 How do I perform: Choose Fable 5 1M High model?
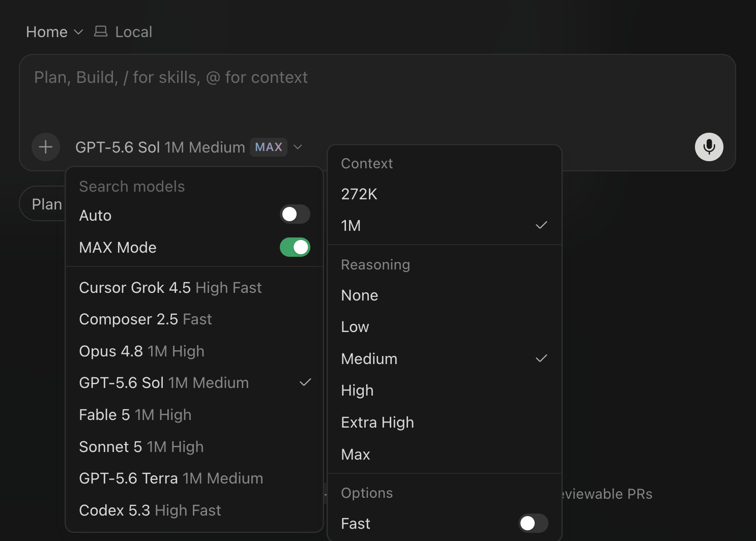coord(194,415)
